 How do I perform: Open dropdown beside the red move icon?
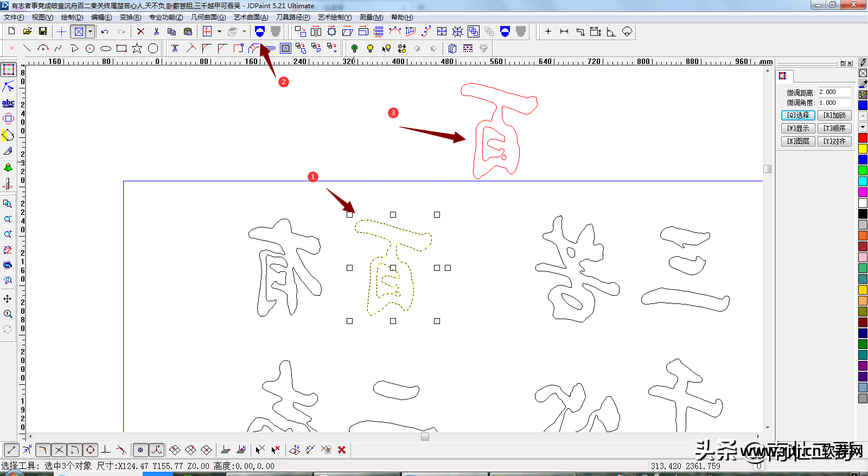pos(219,31)
